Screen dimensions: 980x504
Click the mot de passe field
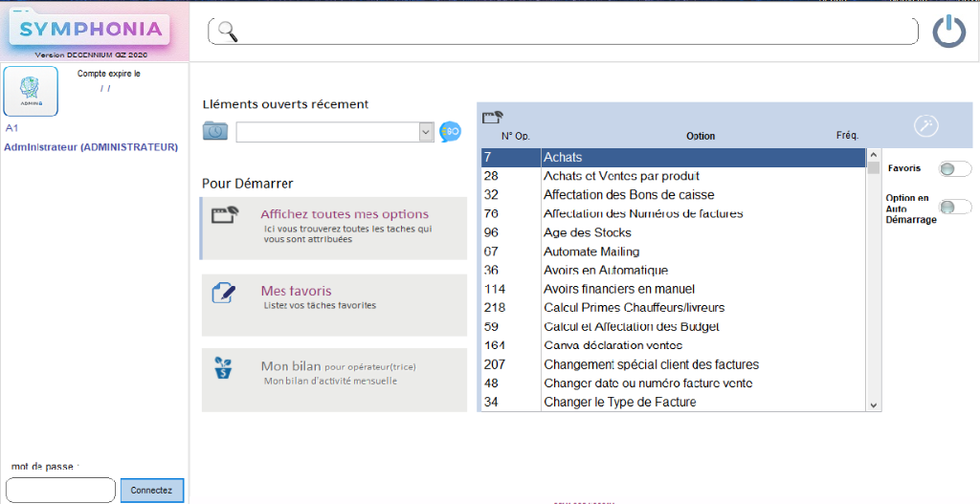point(60,490)
